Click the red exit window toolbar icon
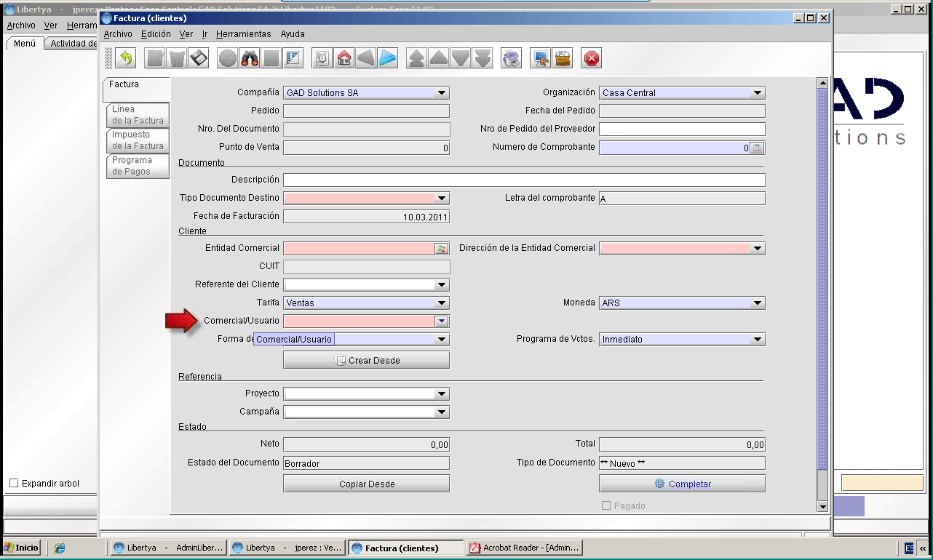The height and width of the screenshot is (560, 933). click(592, 58)
